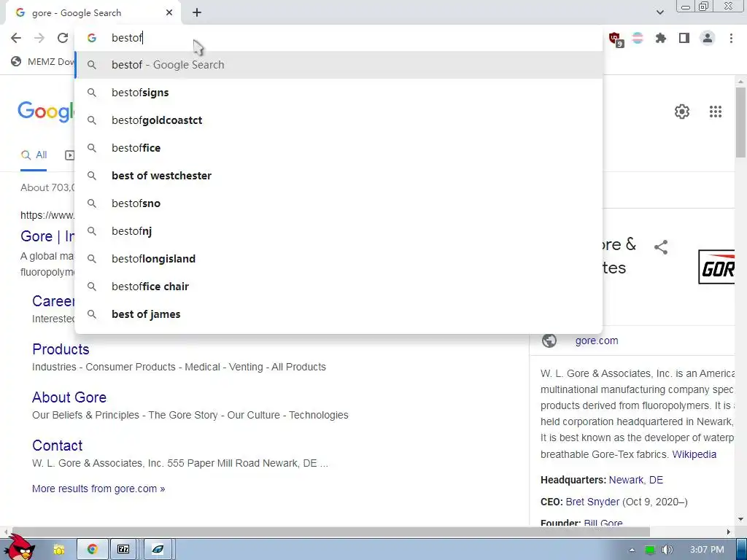Click the 3:07 PM clock in the taskbar

[707, 550]
